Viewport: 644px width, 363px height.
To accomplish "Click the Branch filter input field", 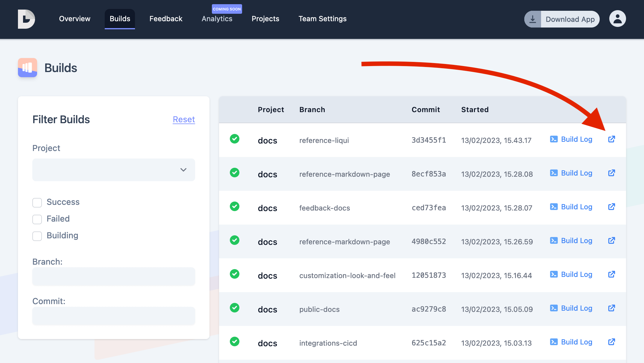I will [x=113, y=276].
